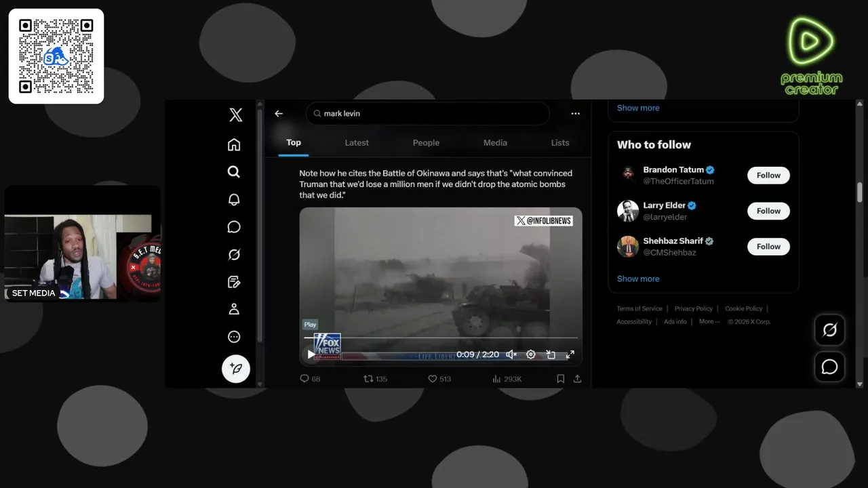Click scrollbar up arrow at page top
Screen dimensions: 868x488
[861, 104]
